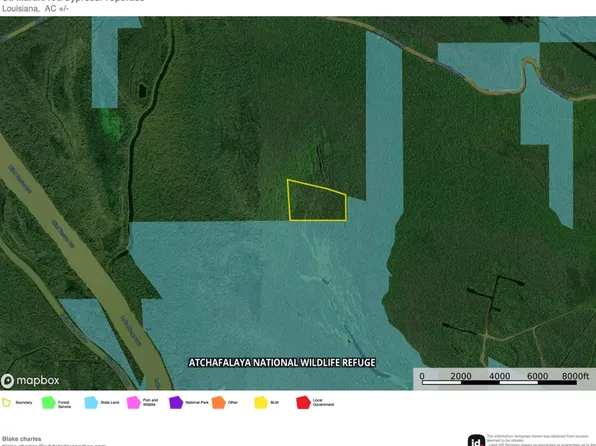Image resolution: width=596 pixels, height=446 pixels.
Task: Click the yellow property boundary parcel
Action: point(317,200)
